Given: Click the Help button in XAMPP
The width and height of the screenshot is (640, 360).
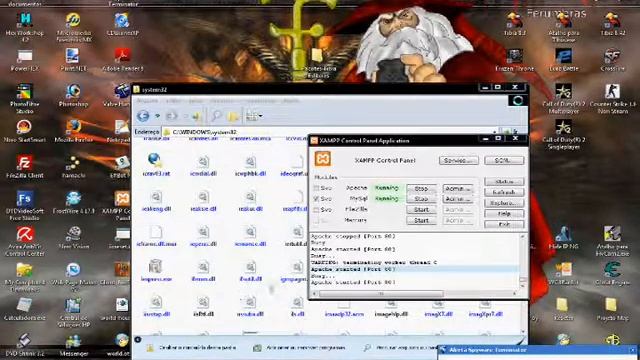Looking at the screenshot, I should click(x=504, y=213).
